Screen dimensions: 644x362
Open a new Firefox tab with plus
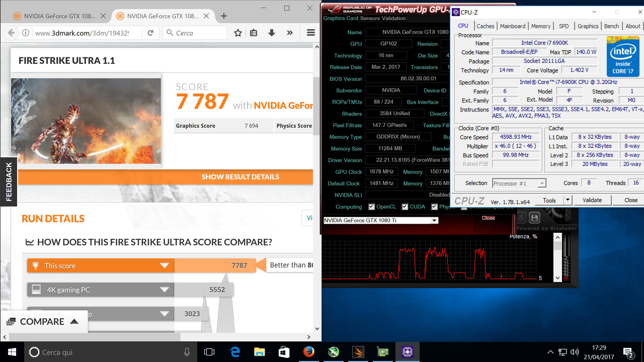coord(224,16)
